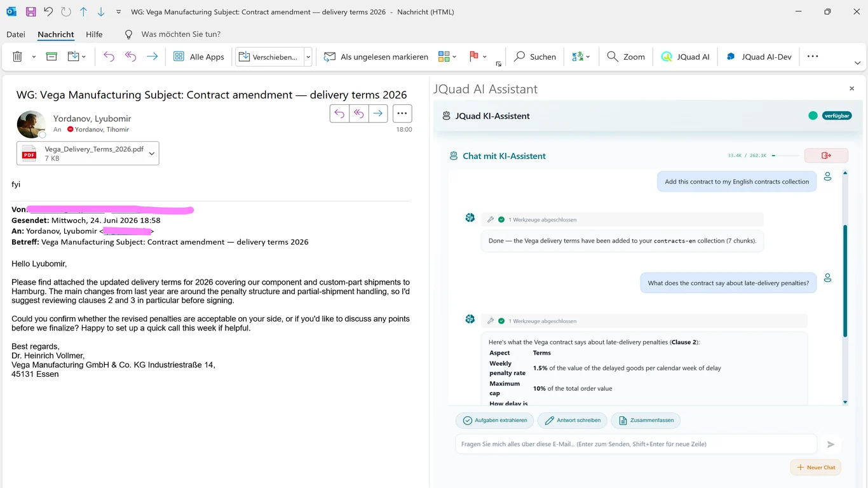
Task: Switch to the Nachricht ribbon tab
Action: click(56, 34)
